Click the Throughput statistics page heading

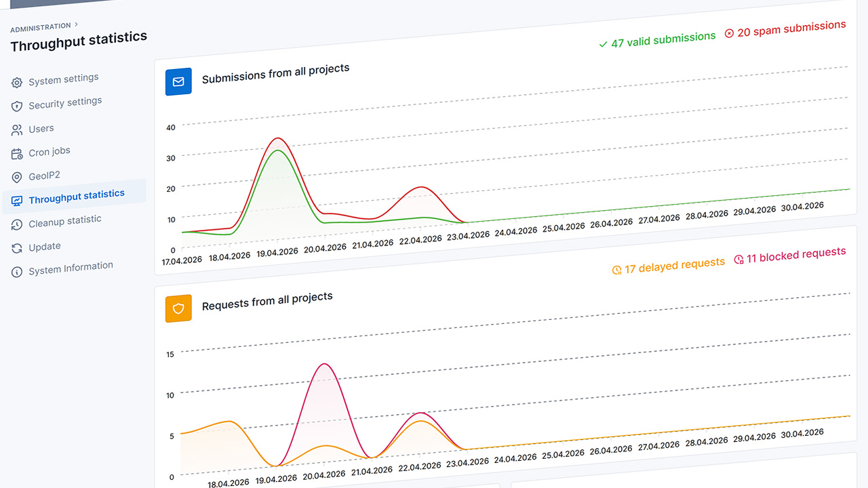click(x=79, y=42)
